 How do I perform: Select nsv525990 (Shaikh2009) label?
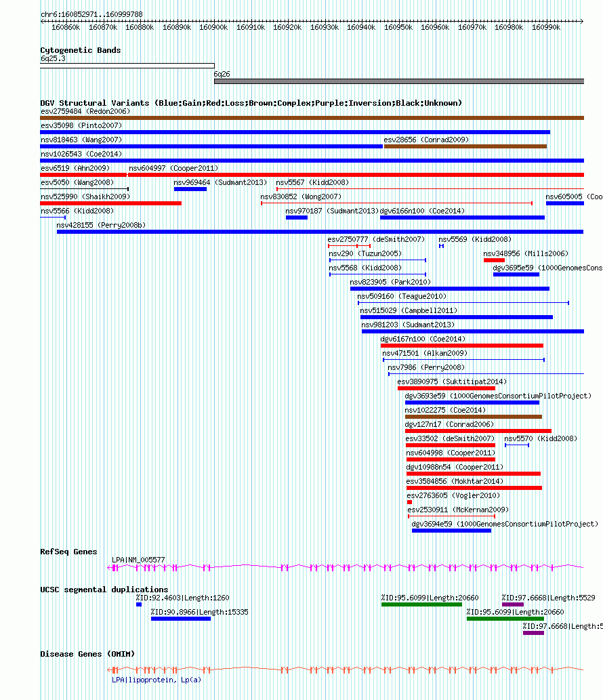[85, 197]
